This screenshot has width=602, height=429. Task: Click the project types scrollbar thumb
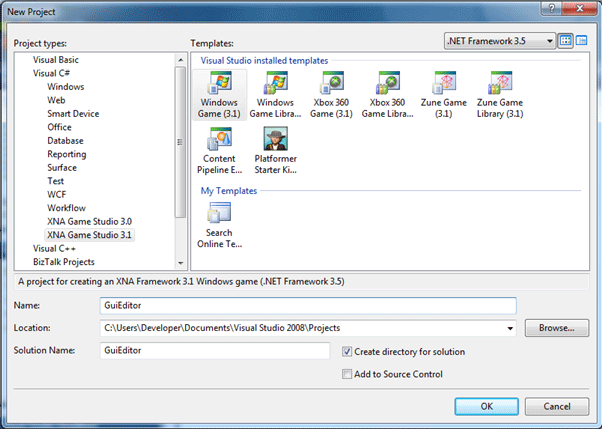coord(180,142)
